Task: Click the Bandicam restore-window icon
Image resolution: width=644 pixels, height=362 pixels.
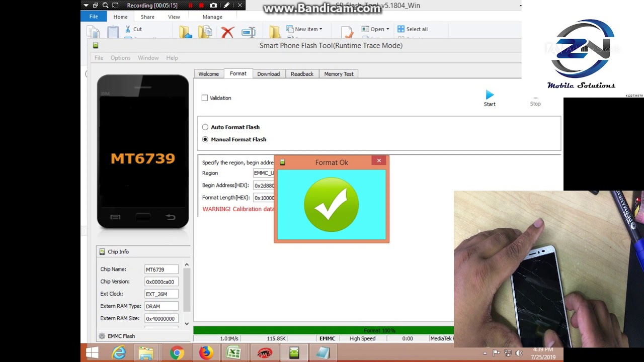Action: pos(96,6)
